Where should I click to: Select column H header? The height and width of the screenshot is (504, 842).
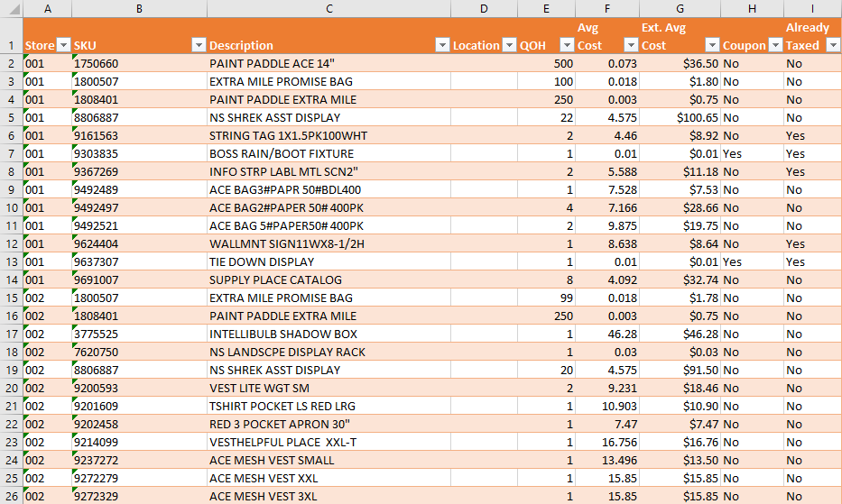click(x=752, y=9)
